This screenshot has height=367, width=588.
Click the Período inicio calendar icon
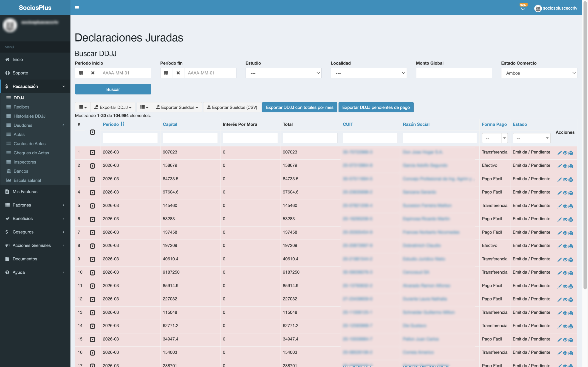(81, 73)
